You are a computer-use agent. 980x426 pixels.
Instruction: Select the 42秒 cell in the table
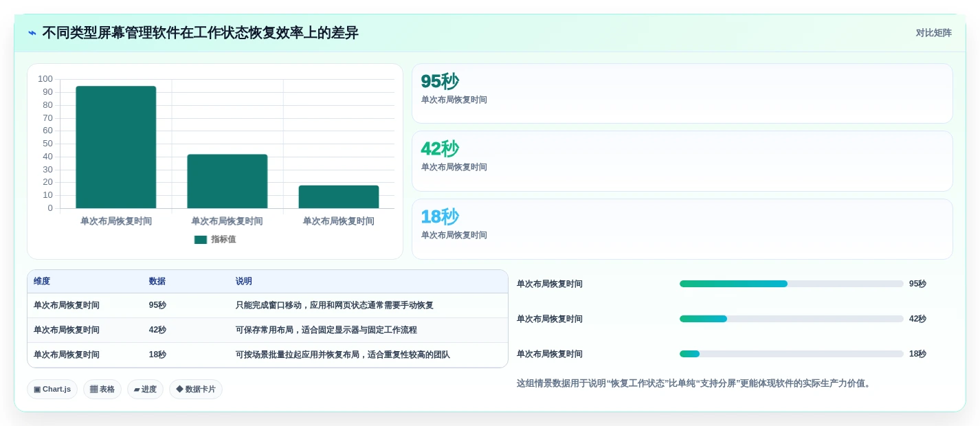[157, 330]
